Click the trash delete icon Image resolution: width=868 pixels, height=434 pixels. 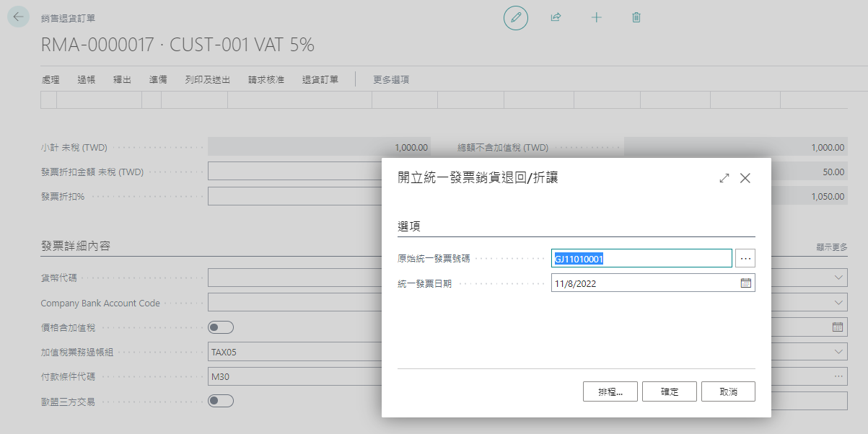636,17
